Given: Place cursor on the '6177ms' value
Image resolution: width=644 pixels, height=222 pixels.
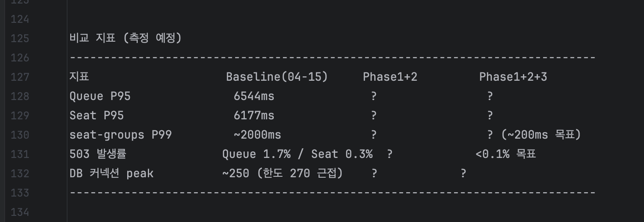Looking at the screenshot, I should tap(254, 116).
